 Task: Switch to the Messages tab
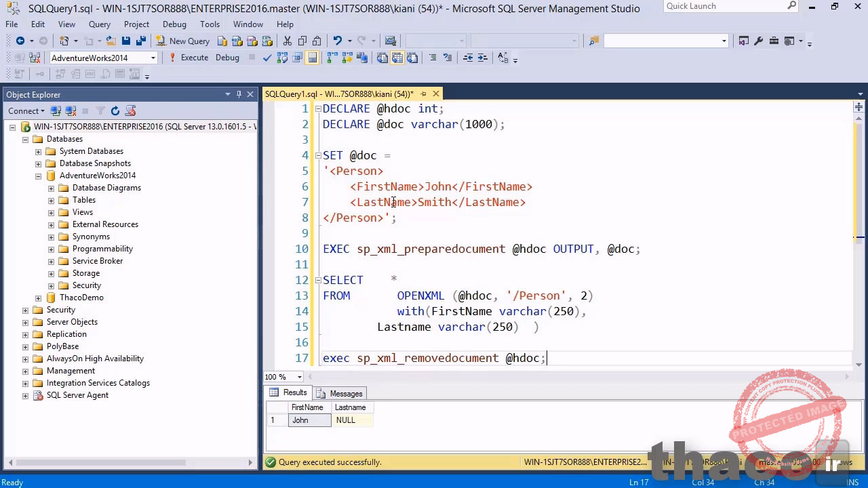346,394
